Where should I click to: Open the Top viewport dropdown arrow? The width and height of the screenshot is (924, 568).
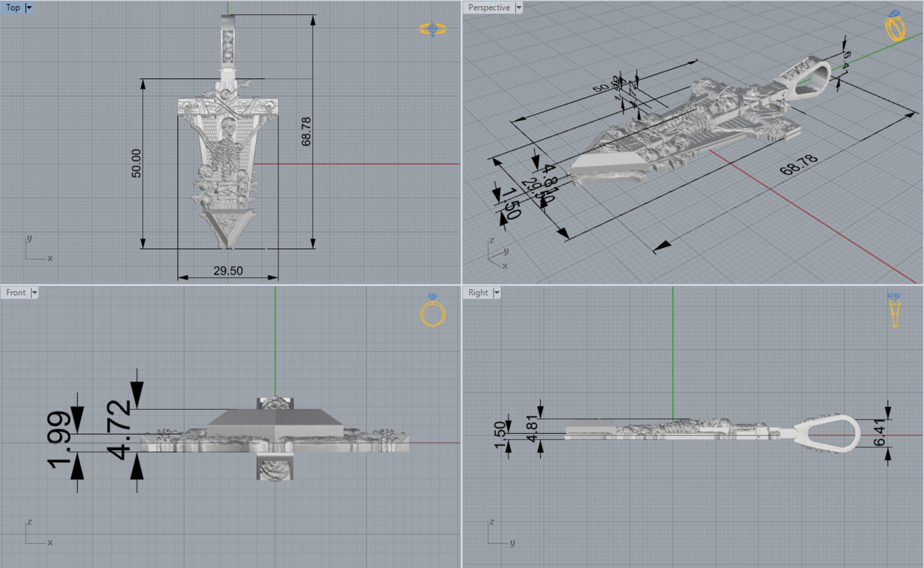point(29,7)
